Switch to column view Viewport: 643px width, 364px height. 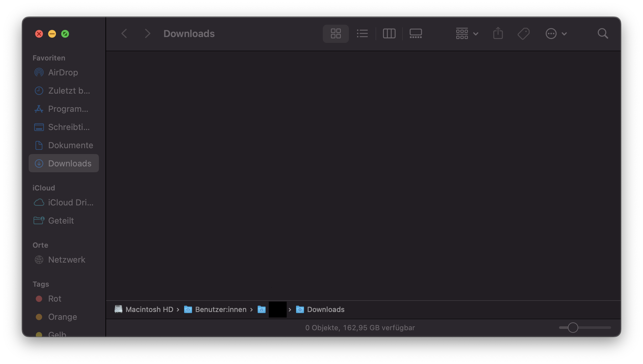click(x=389, y=33)
